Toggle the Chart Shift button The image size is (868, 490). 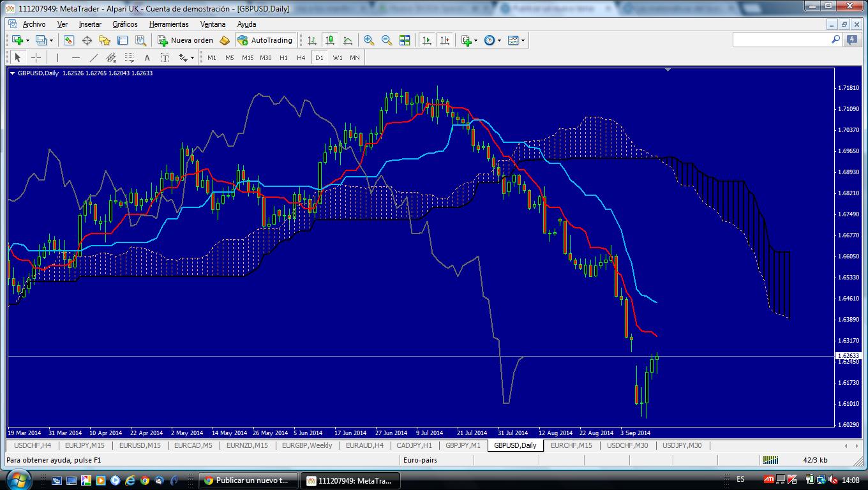point(445,40)
